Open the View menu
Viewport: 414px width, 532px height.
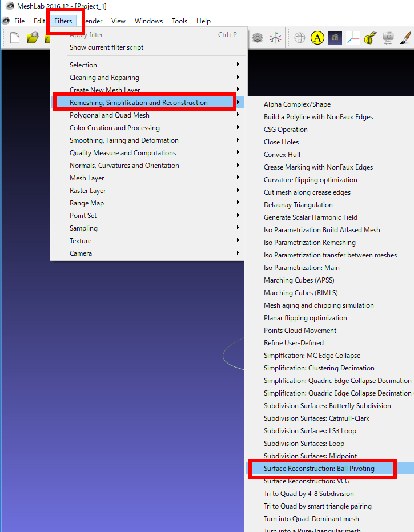118,21
